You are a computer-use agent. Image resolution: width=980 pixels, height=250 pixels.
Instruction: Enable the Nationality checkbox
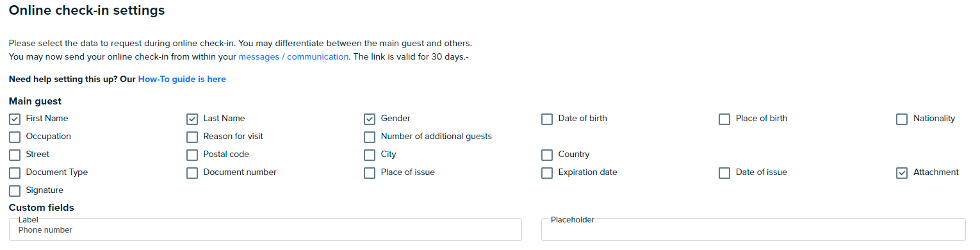(902, 119)
